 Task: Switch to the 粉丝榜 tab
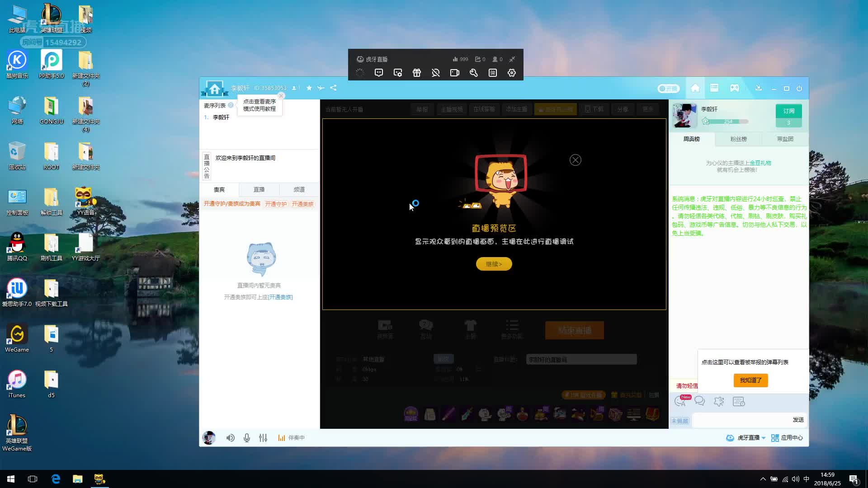(x=738, y=139)
